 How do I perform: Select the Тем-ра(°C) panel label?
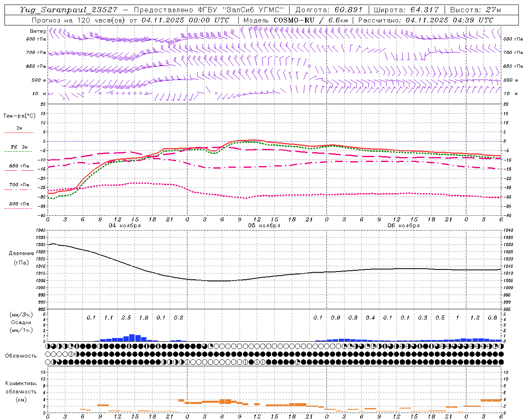19,116
